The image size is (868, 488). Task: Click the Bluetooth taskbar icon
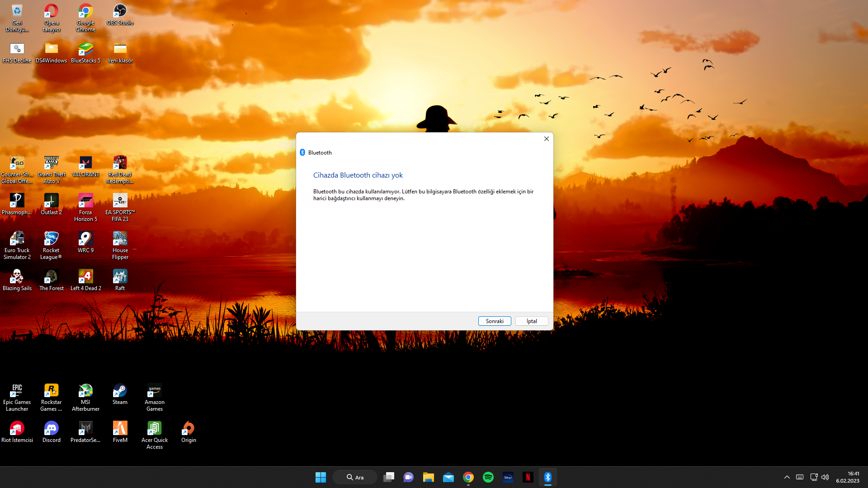tap(547, 477)
